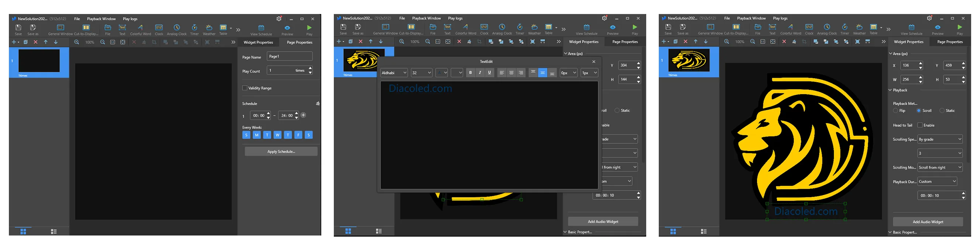980x251 pixels.
Task: Add a Table widget in the left window
Action: [x=223, y=29]
